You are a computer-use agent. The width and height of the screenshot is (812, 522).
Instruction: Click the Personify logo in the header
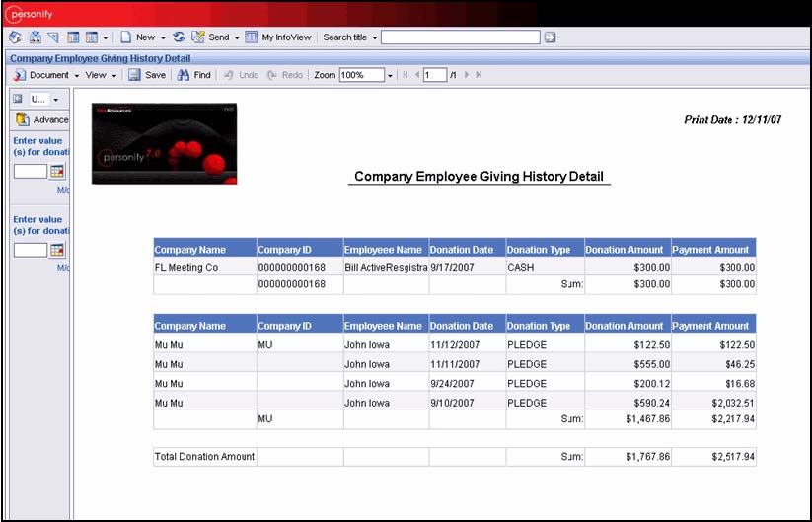click(x=29, y=14)
